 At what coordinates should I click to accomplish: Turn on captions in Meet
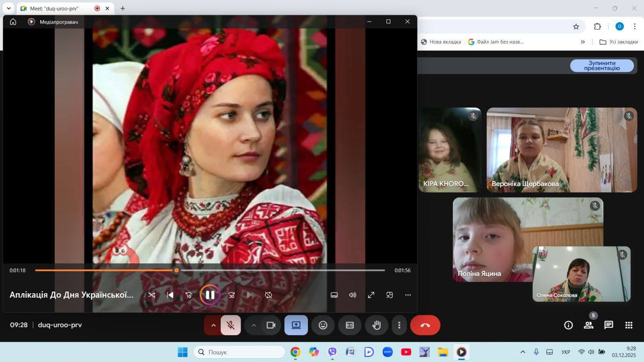tap(350, 325)
